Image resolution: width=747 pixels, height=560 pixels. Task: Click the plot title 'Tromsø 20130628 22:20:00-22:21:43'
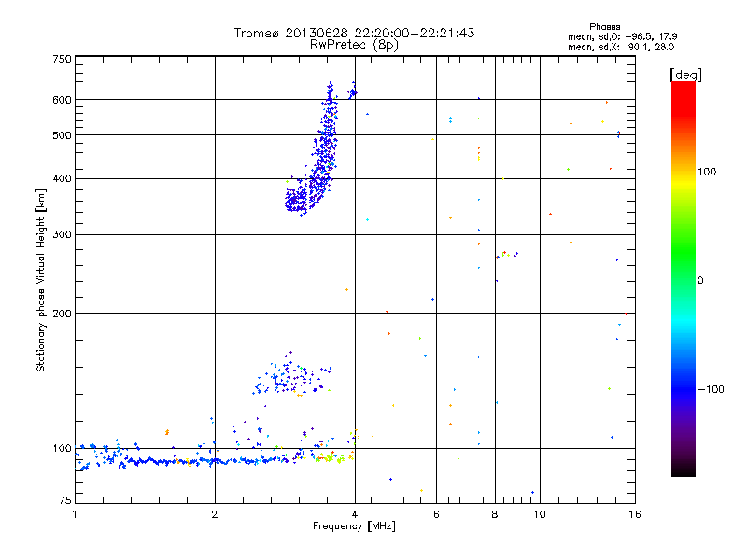tap(354, 33)
